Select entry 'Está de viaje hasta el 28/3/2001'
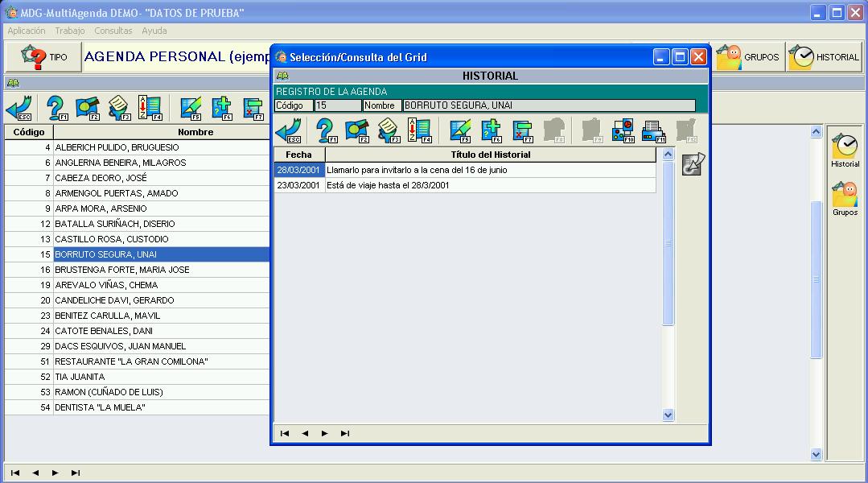This screenshot has width=868, height=483. tap(465, 185)
